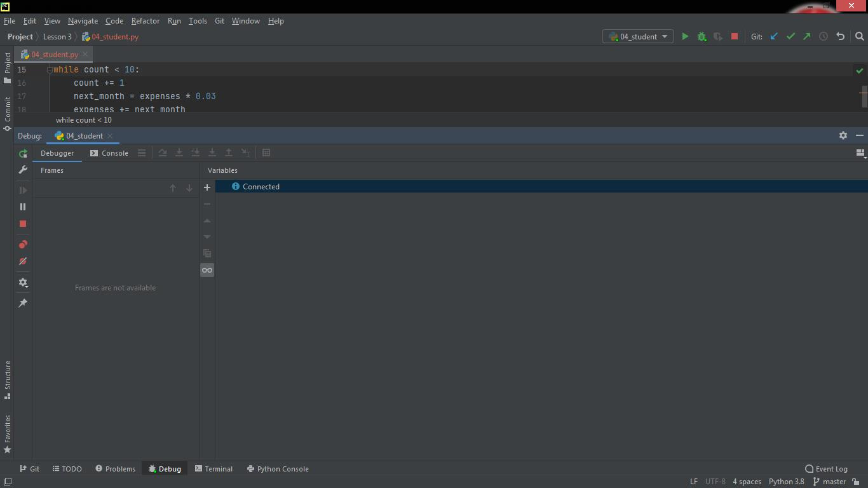Stop the program using top toolbar stop

(x=735, y=37)
